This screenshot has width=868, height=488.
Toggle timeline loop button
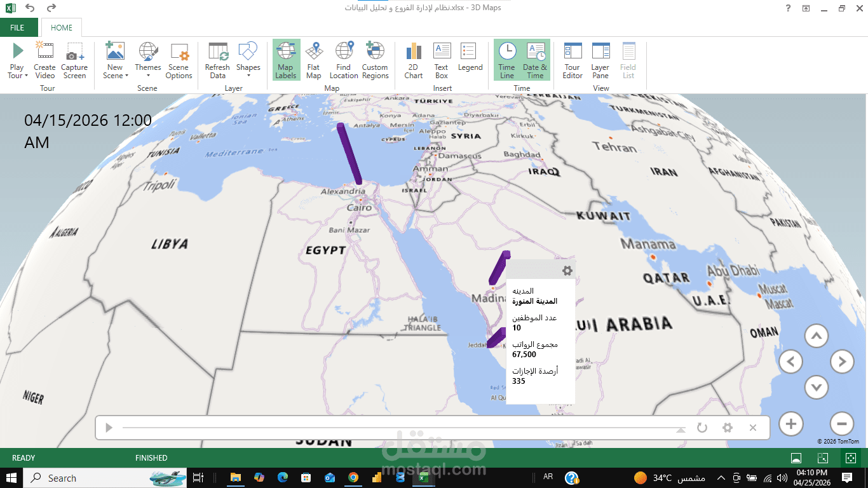(702, 428)
